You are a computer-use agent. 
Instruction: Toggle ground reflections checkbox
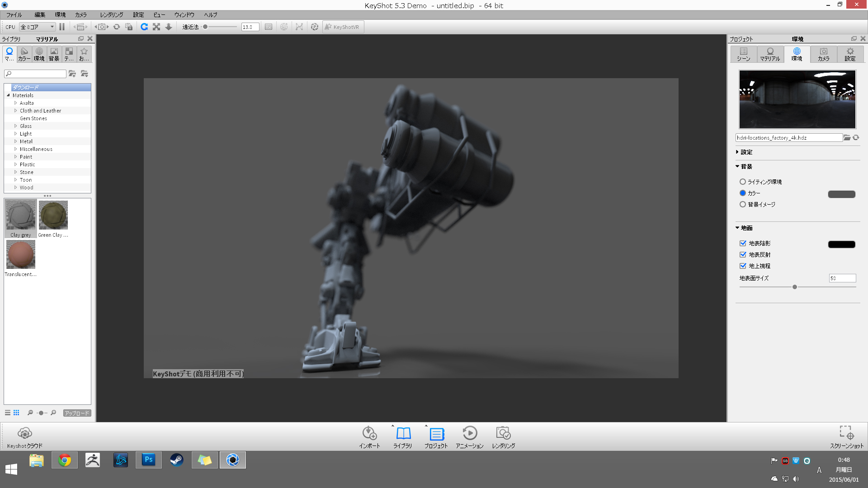(743, 254)
